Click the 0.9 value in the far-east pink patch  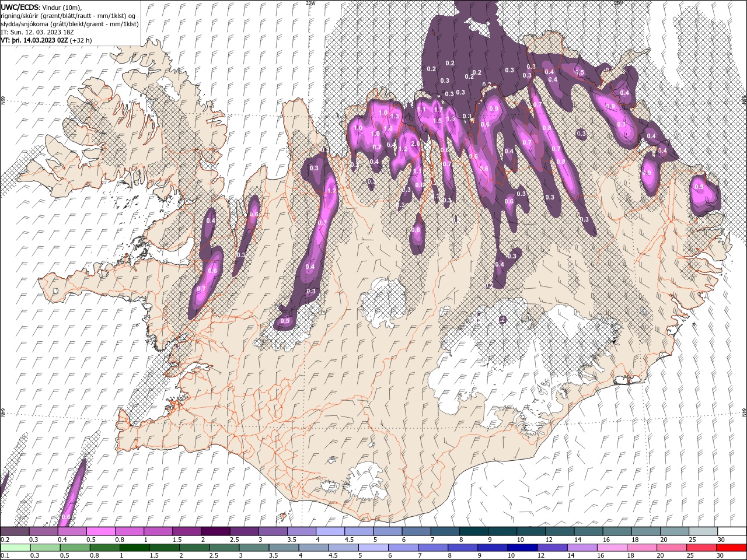[699, 187]
